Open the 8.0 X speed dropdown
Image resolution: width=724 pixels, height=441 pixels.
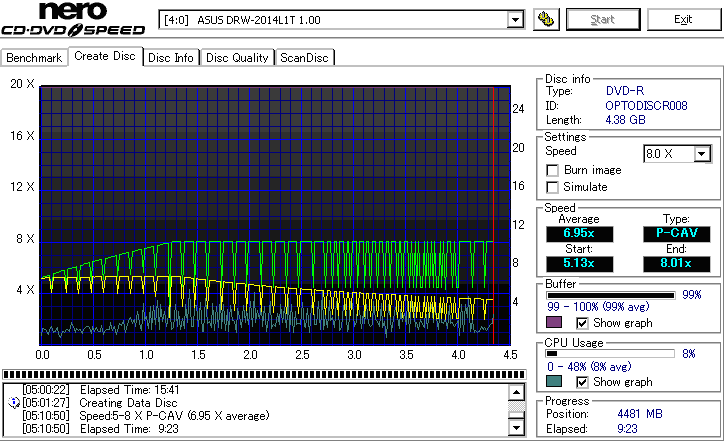pos(701,153)
